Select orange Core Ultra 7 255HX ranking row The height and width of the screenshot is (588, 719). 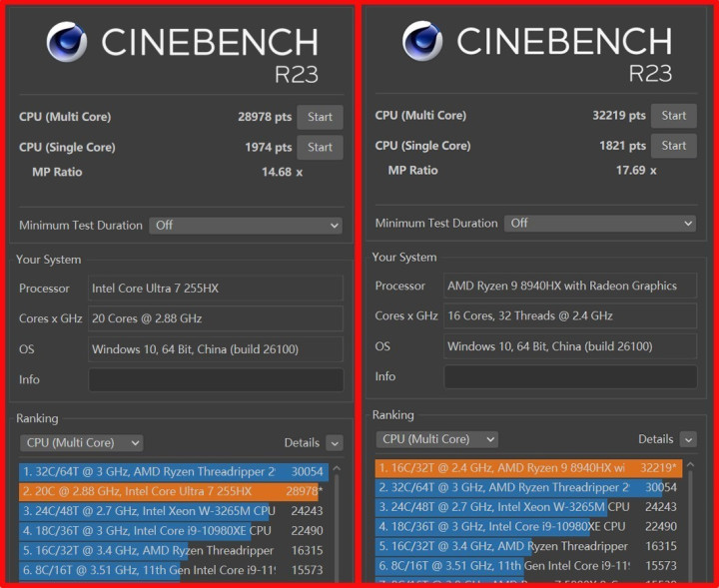pos(174,491)
